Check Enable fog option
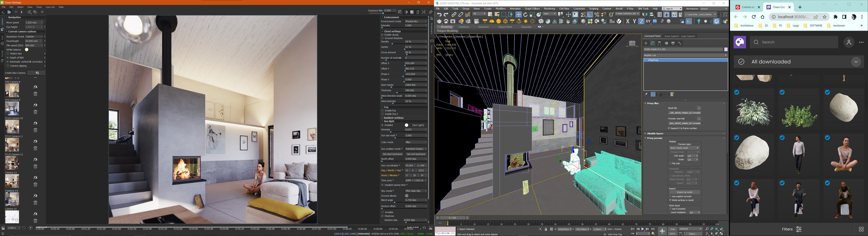This screenshot has height=236, width=868. (x=382, y=111)
